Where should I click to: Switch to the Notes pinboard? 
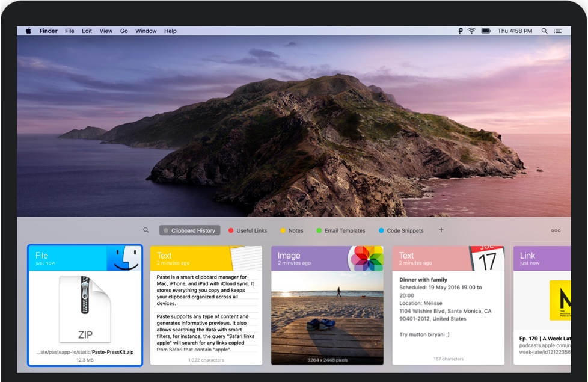(x=292, y=230)
